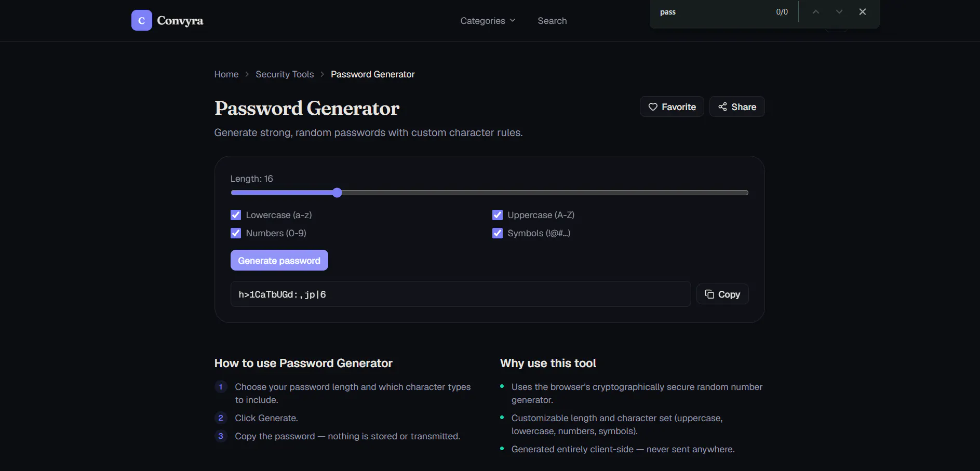
Task: Navigate to Home breadcrumb
Action: (226, 74)
